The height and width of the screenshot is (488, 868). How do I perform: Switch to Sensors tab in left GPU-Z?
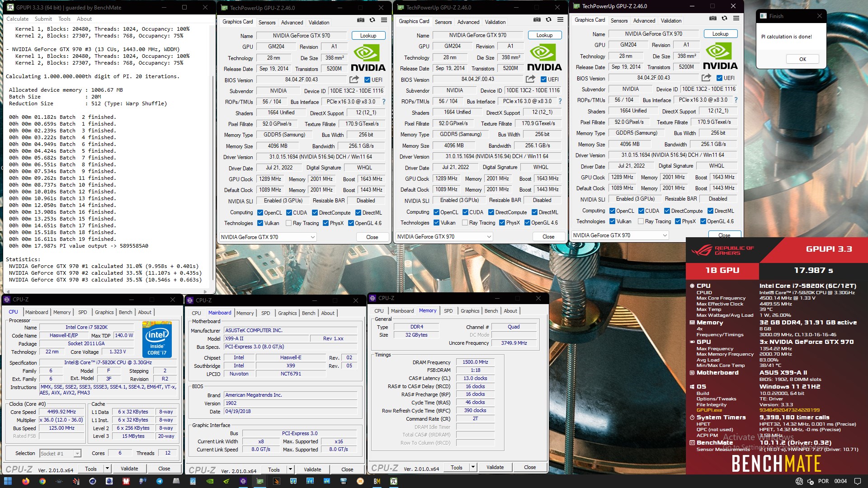tap(267, 23)
